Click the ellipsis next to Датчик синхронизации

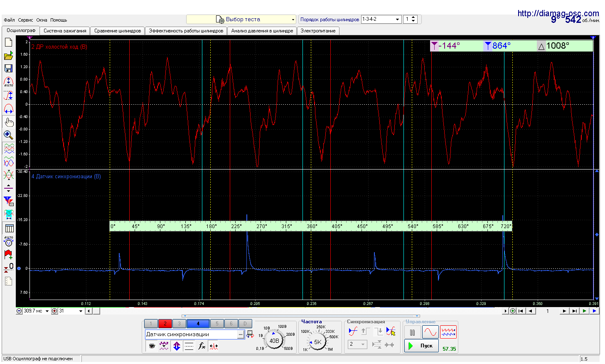(x=241, y=334)
